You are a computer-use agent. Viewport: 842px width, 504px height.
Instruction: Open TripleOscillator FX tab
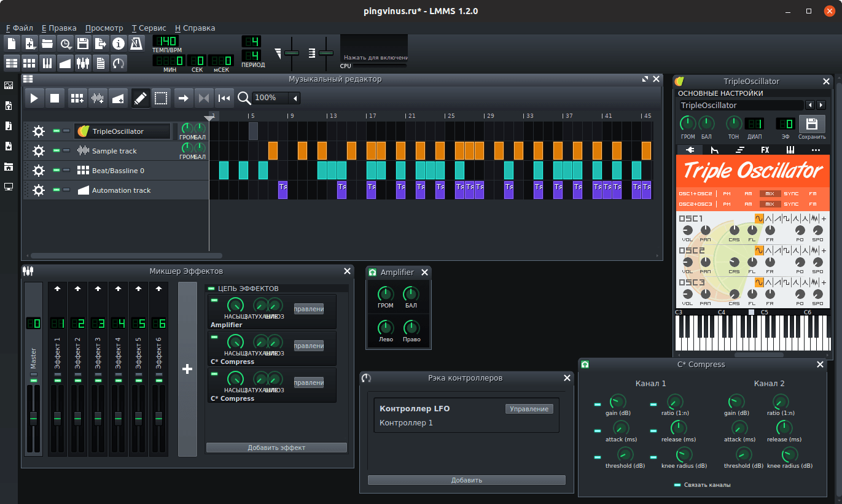765,149
